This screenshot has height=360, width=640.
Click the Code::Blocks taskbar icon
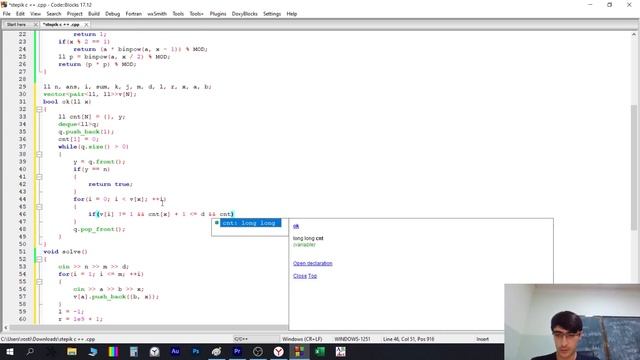[300, 351]
